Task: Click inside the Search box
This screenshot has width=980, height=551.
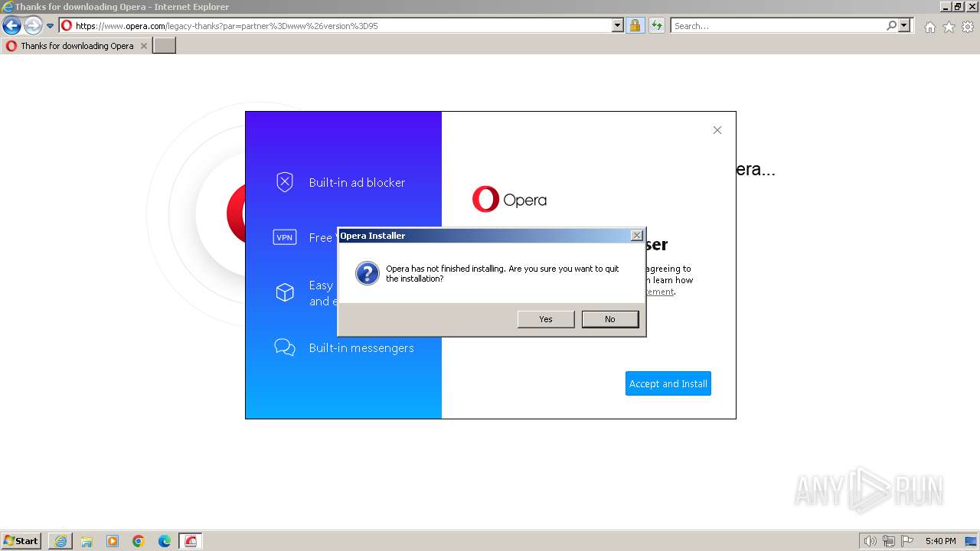Action: tap(778, 25)
